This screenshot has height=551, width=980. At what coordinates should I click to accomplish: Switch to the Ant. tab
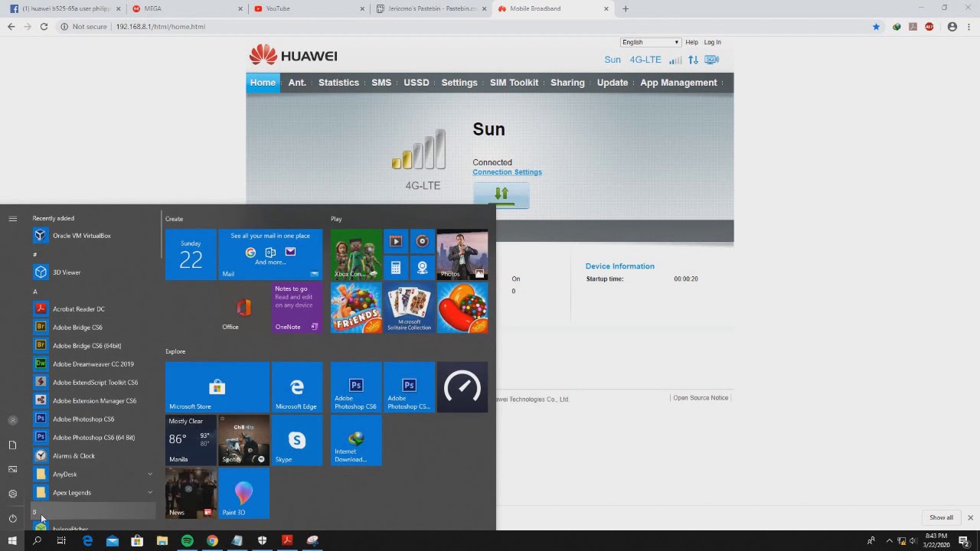click(297, 83)
